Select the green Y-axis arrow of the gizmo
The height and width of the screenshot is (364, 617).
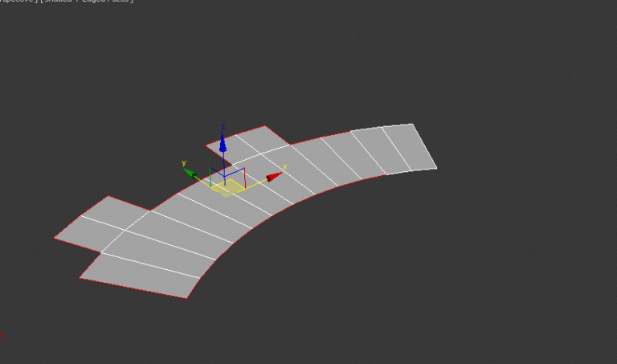(x=189, y=171)
